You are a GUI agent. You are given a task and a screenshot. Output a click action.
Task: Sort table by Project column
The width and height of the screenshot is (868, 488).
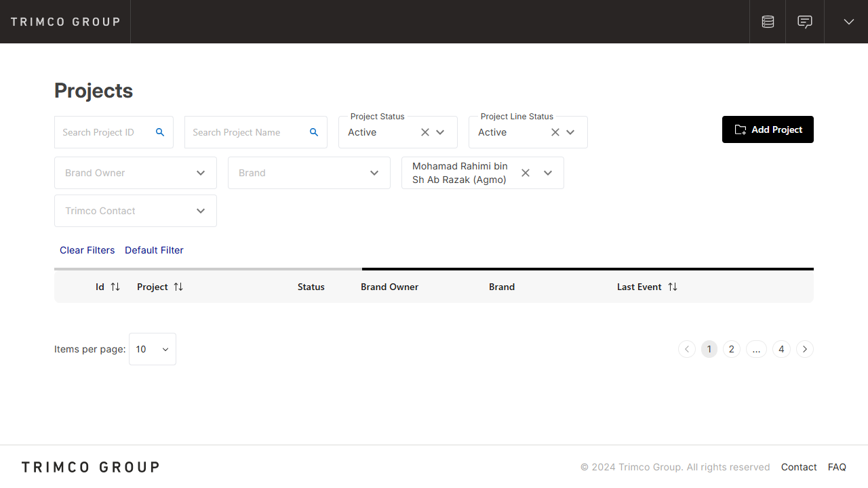(x=178, y=287)
